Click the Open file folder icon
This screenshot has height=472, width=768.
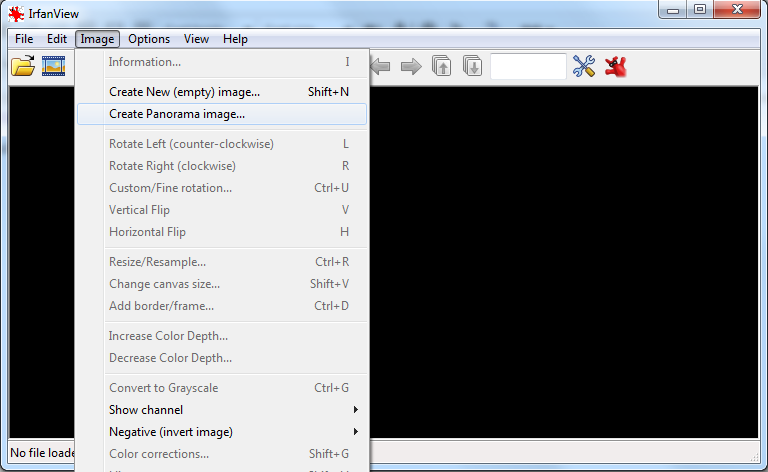tap(22, 67)
